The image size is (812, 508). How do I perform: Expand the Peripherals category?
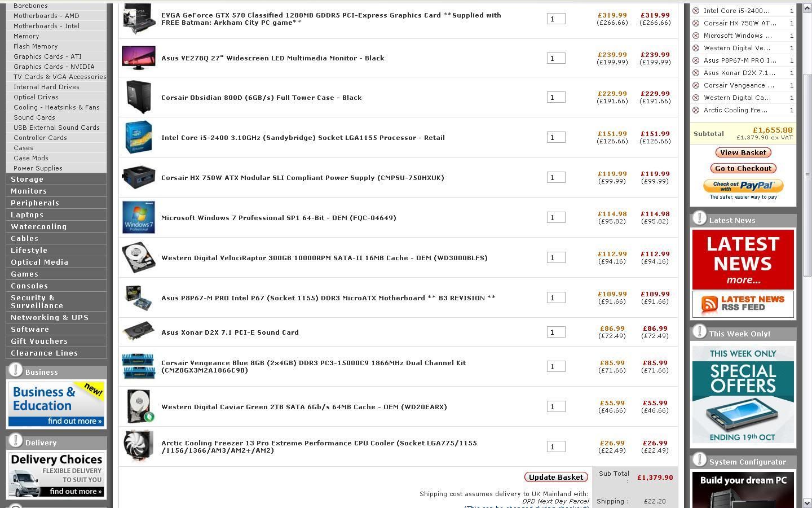pos(56,203)
